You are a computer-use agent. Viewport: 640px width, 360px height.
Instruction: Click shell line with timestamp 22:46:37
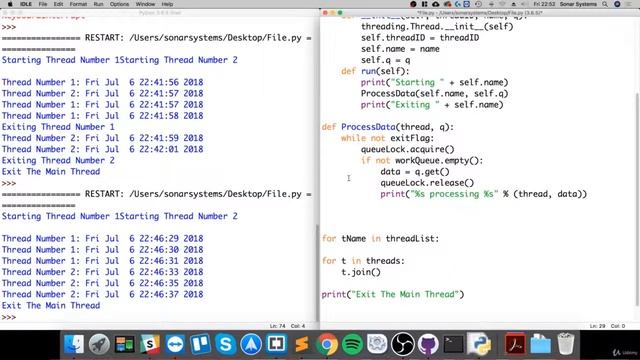102,294
